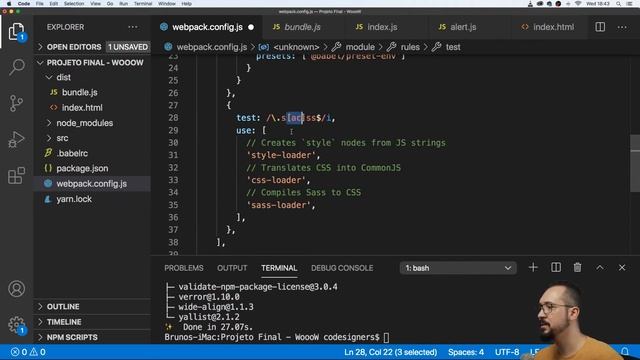Expand the src folder
This screenshot has height=360, width=640.
[x=92, y=138]
